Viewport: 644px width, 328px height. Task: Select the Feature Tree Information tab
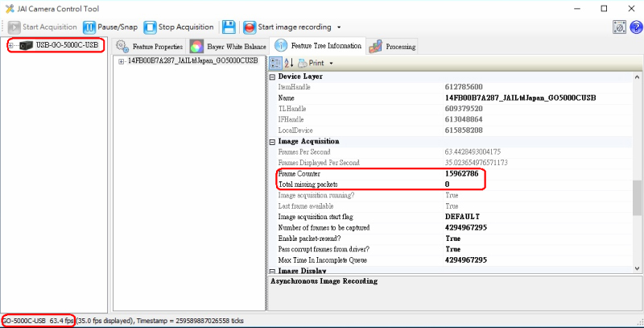click(318, 45)
